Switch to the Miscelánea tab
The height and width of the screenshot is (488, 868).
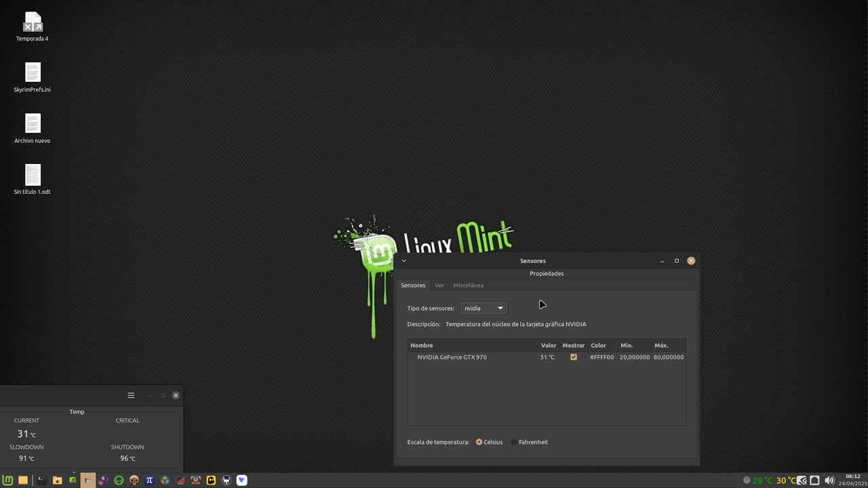coord(468,285)
